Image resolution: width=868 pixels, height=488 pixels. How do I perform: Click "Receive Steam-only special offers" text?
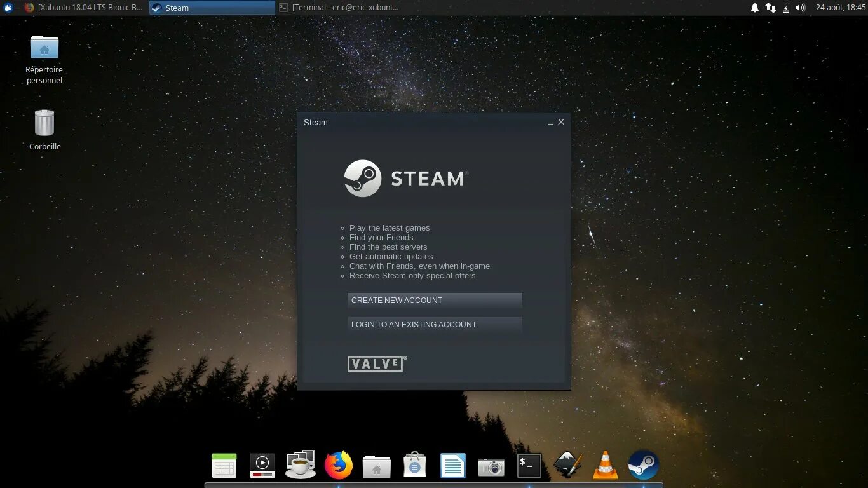point(412,276)
